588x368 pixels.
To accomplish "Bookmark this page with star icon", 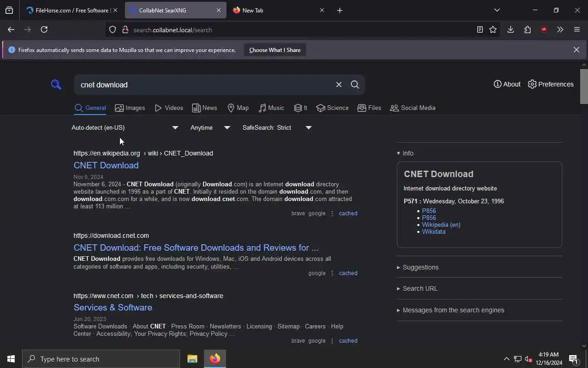I will [493, 29].
